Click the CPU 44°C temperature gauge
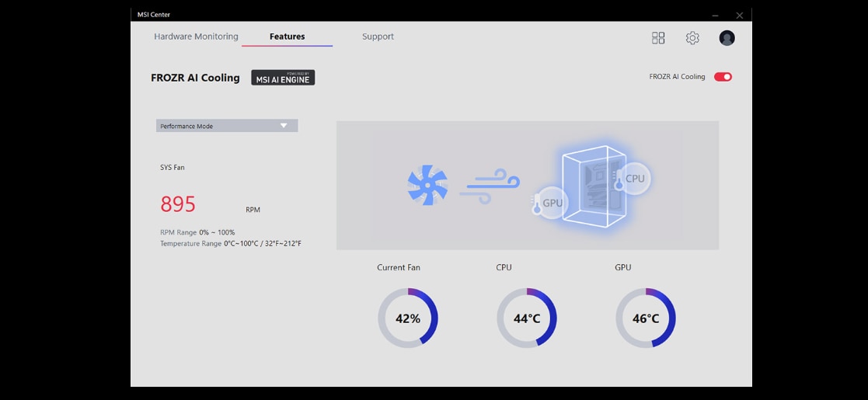This screenshot has width=868, height=400. pos(527,318)
